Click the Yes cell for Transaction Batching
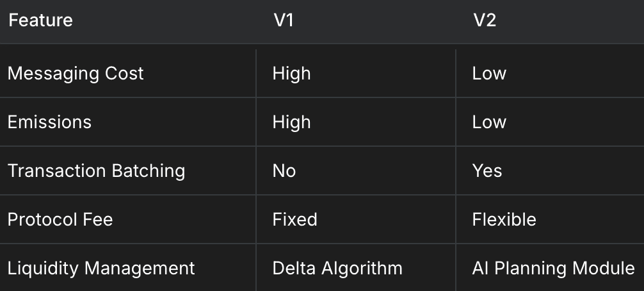This screenshot has width=644, height=291. 487,171
